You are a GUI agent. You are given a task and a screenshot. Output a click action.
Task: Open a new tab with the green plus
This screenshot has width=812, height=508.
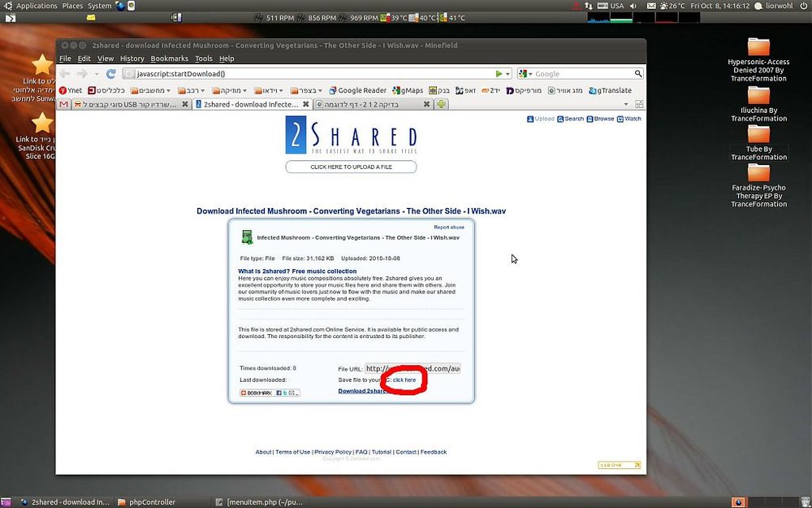(441, 104)
